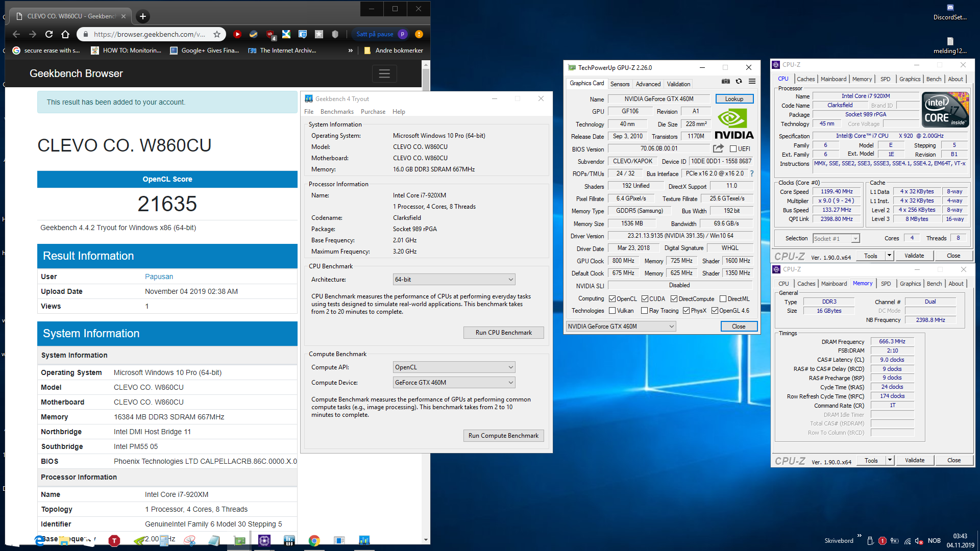Open the Architecture 64-bit dropdown

[x=454, y=280]
